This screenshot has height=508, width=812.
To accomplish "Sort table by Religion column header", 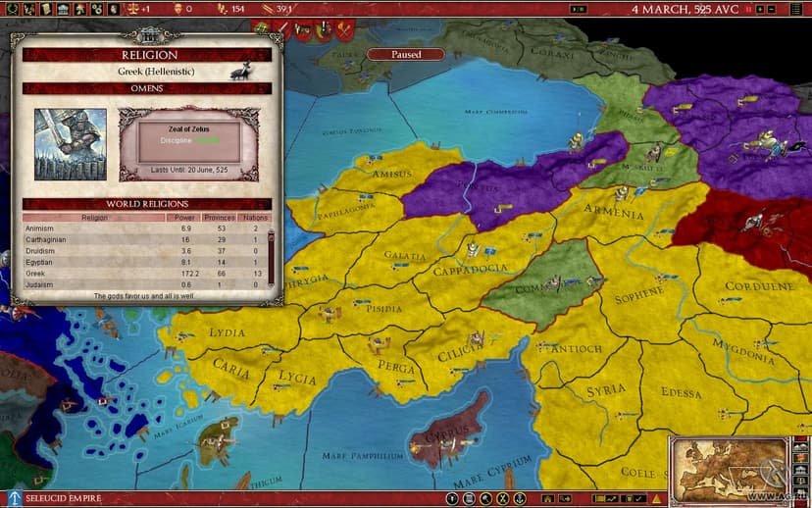I will (x=94, y=218).
